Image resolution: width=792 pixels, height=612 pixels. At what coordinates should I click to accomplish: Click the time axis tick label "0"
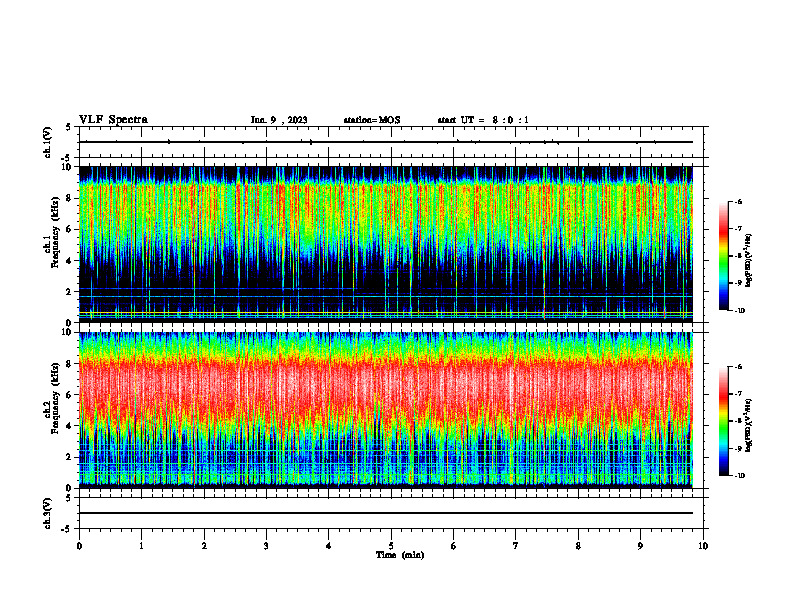[x=79, y=546]
